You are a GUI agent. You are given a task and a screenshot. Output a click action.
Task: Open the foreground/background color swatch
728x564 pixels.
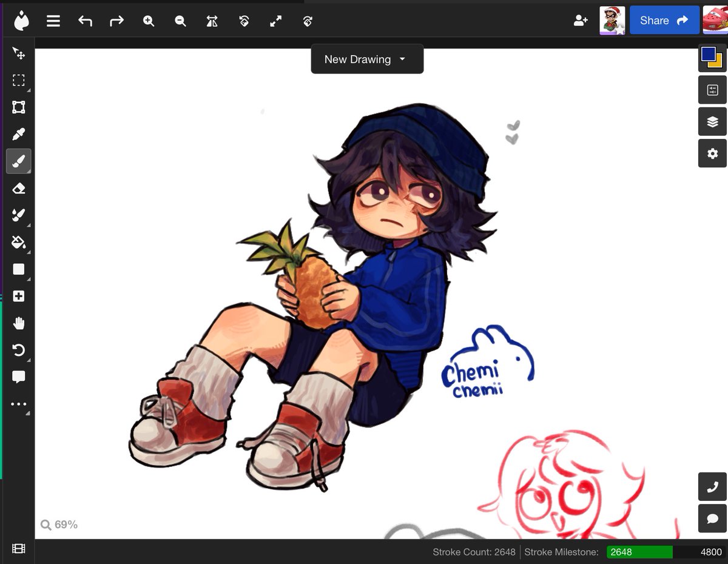coord(712,59)
